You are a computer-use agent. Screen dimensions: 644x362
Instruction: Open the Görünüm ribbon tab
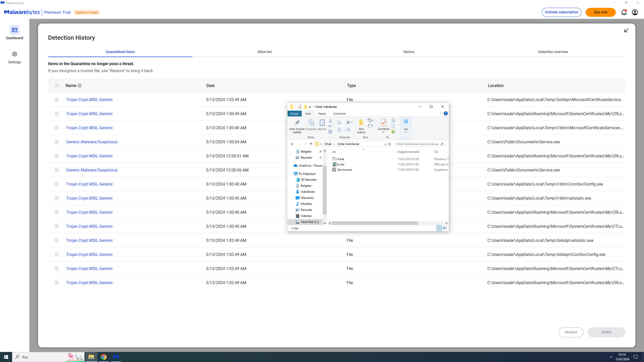pyautogui.click(x=339, y=114)
